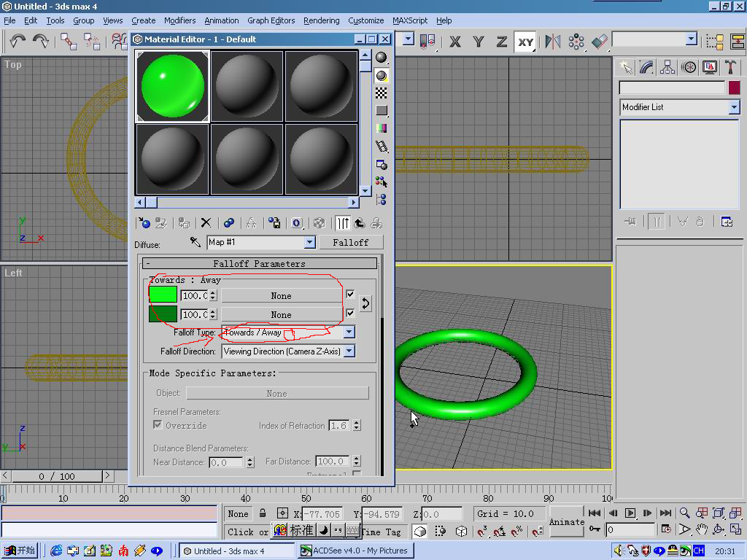Click Reset Map X icon

coord(206,223)
